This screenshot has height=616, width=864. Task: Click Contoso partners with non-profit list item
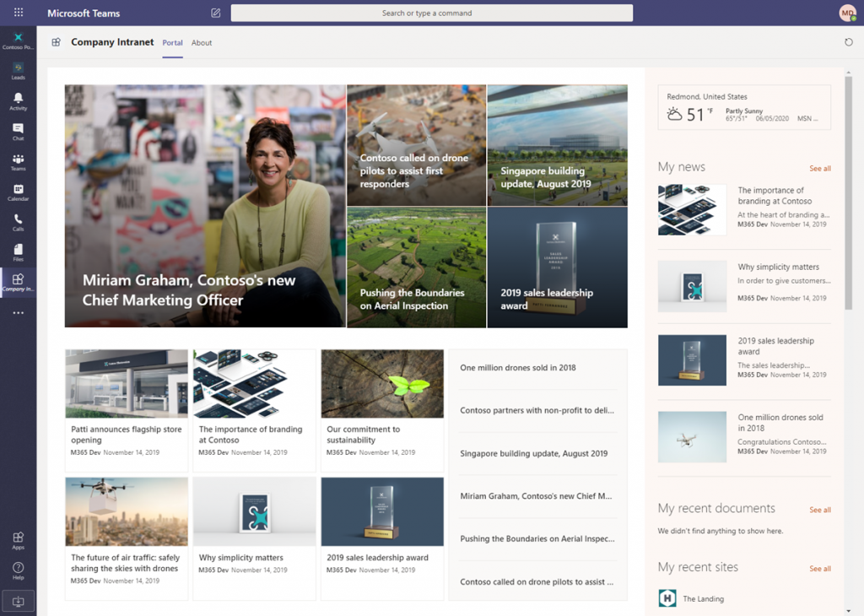(537, 410)
